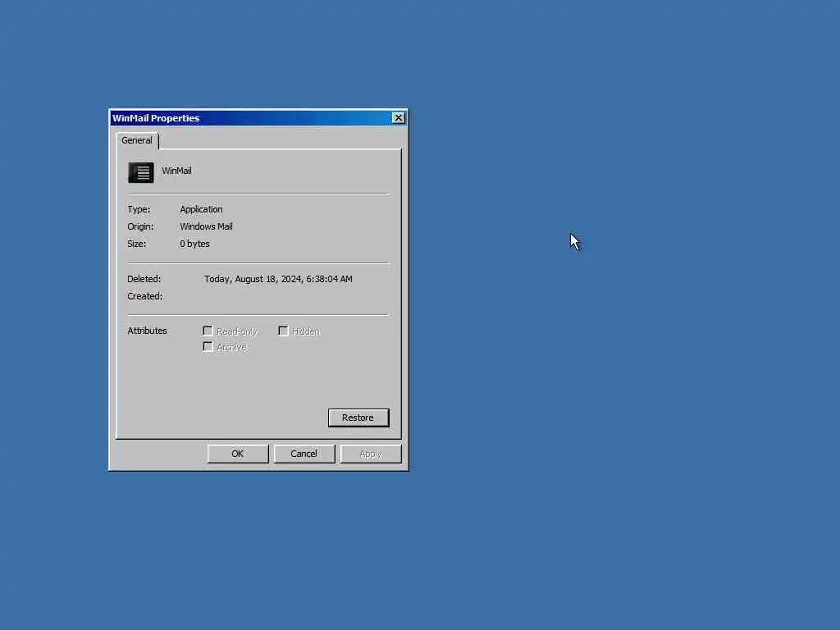Click the WinMail file name text

tap(177, 171)
